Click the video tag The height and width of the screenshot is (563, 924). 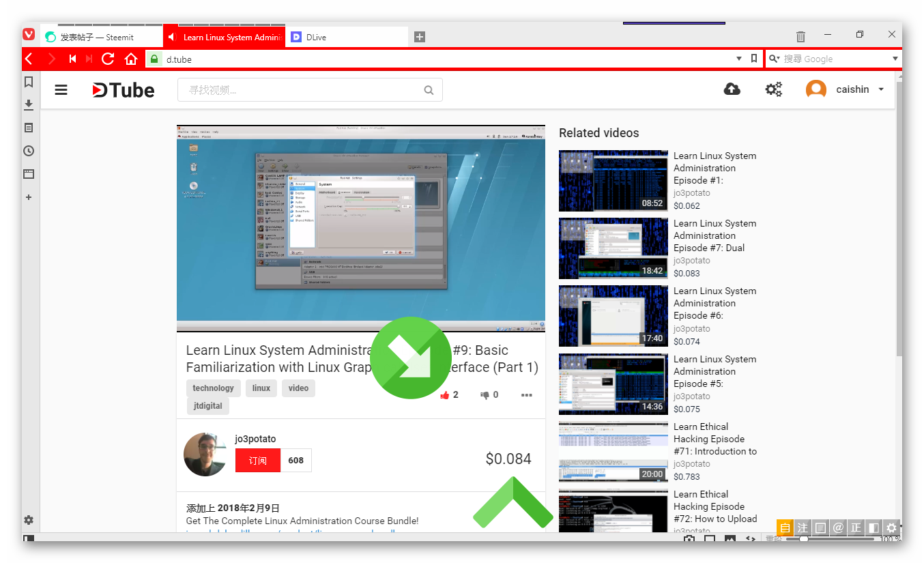(x=298, y=388)
